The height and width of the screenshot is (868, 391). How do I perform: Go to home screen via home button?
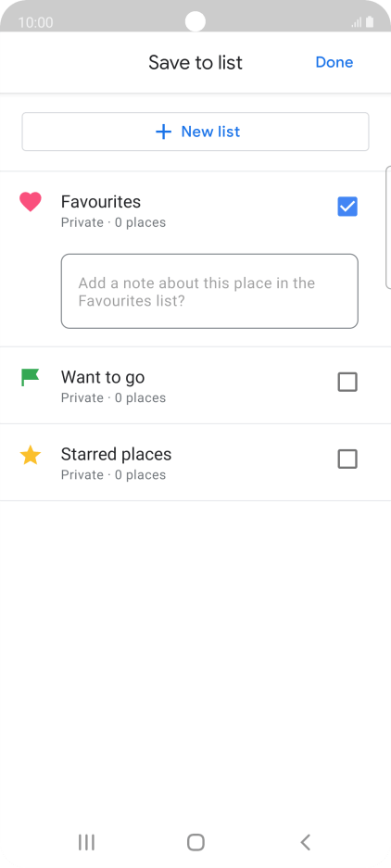195,843
